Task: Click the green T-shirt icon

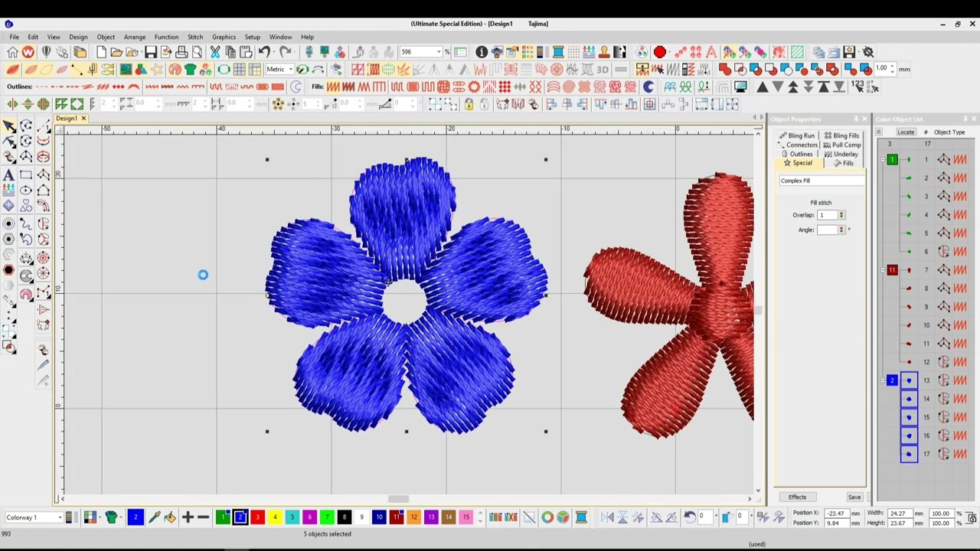Action: pos(190,70)
